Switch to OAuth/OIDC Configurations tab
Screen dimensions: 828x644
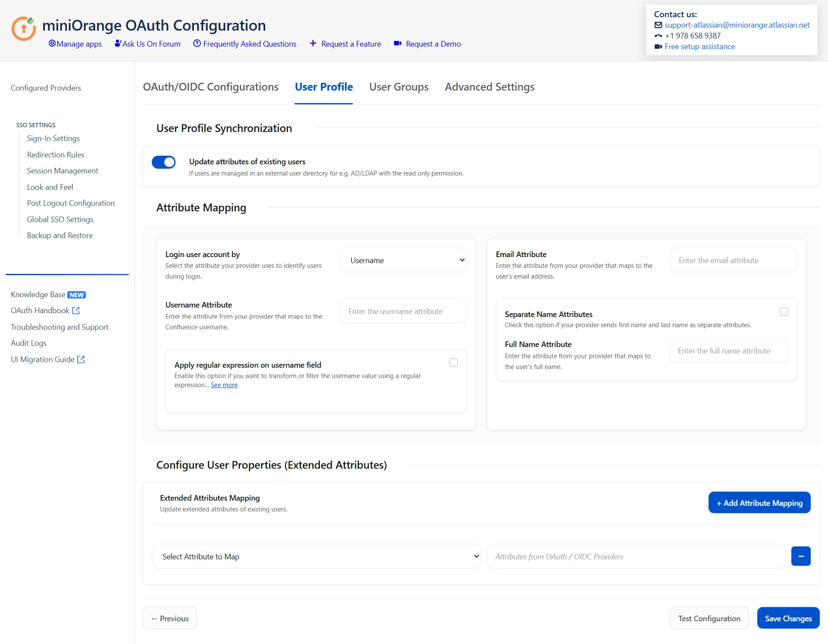(210, 87)
